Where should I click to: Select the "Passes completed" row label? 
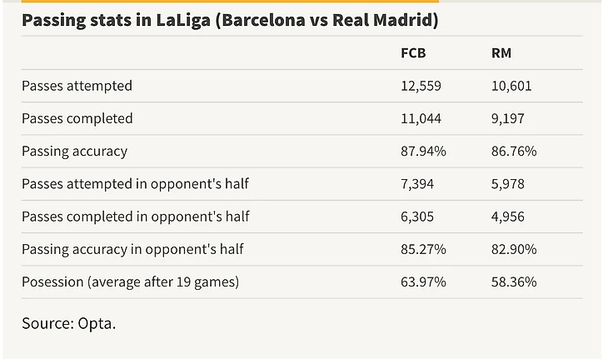click(x=77, y=118)
